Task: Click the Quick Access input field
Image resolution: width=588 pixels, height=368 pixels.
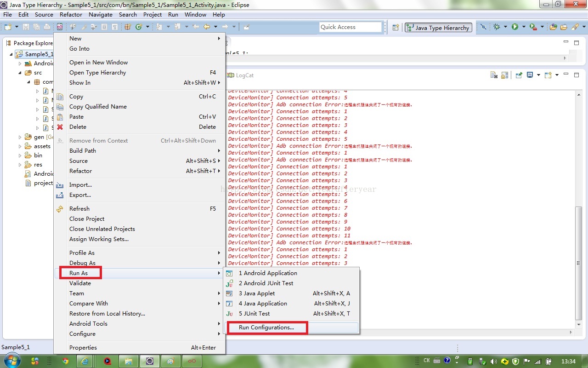Action: (351, 27)
